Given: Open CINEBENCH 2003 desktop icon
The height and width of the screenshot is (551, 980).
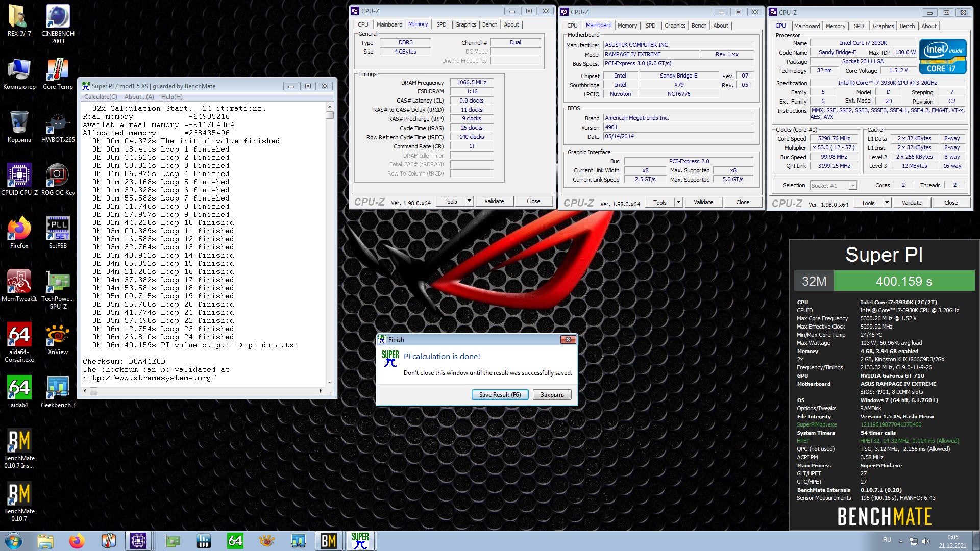Looking at the screenshot, I should point(58,24).
